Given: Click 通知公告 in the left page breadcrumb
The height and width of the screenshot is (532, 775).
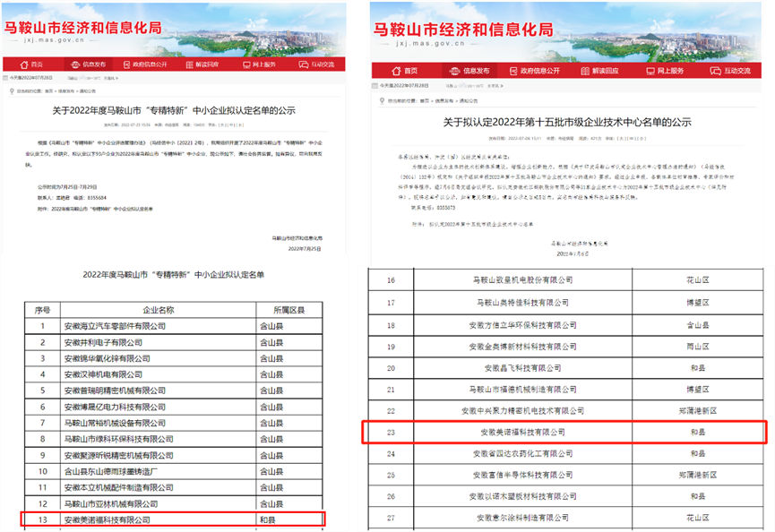Looking at the screenshot, I should pyautogui.click(x=88, y=91).
